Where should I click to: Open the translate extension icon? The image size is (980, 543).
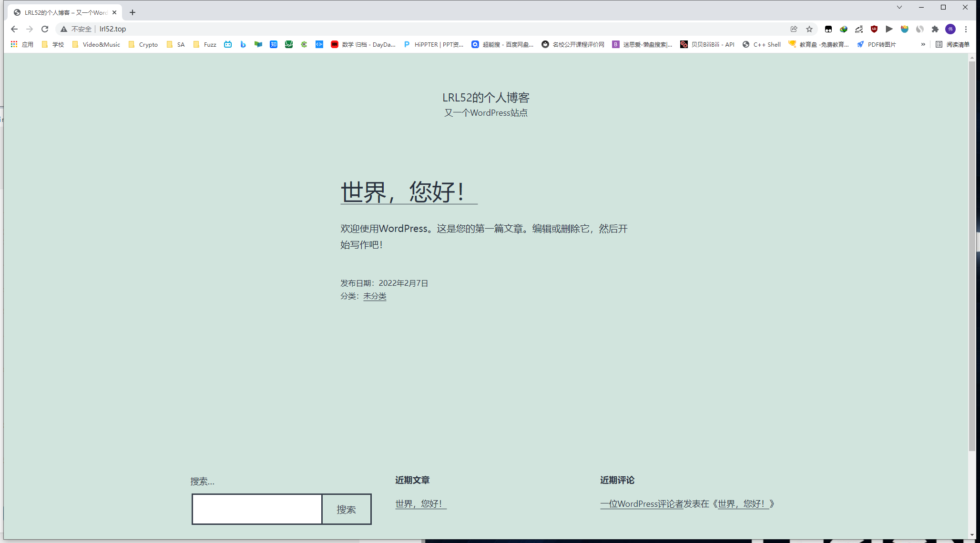click(859, 29)
